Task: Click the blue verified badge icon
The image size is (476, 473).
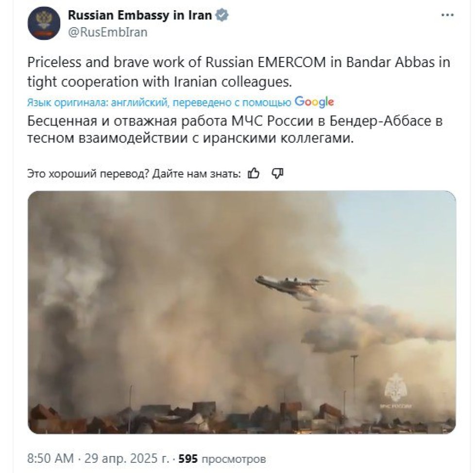Action: [222, 15]
